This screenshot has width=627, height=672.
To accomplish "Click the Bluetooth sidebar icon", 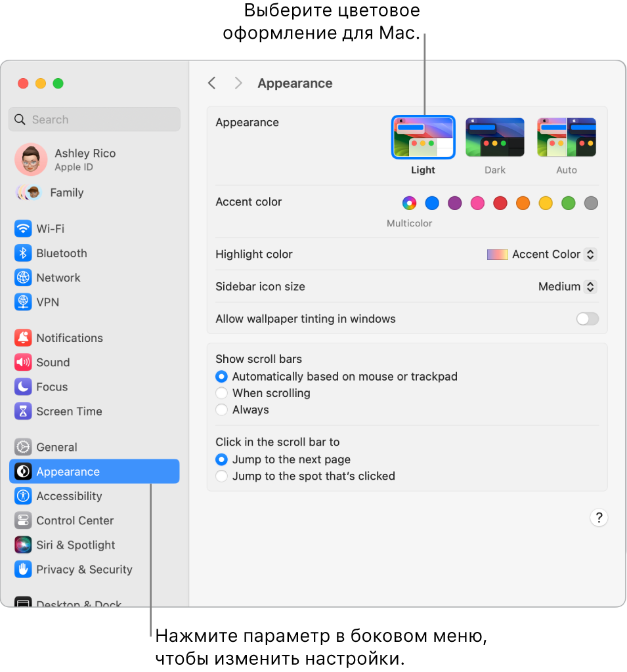I will pos(23,253).
